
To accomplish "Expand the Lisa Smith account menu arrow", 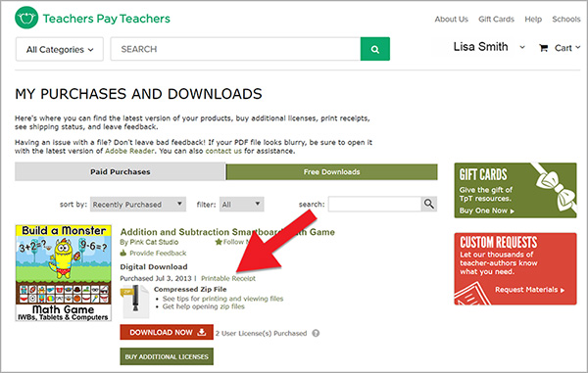I will point(522,47).
